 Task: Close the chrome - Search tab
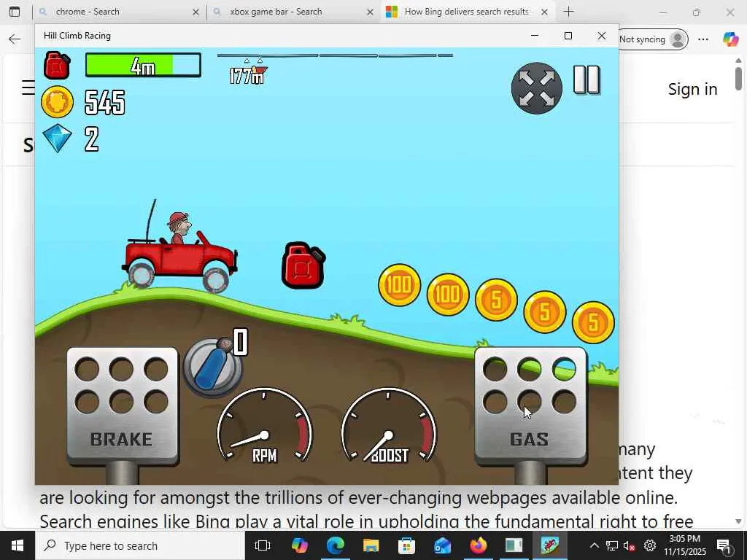click(196, 12)
